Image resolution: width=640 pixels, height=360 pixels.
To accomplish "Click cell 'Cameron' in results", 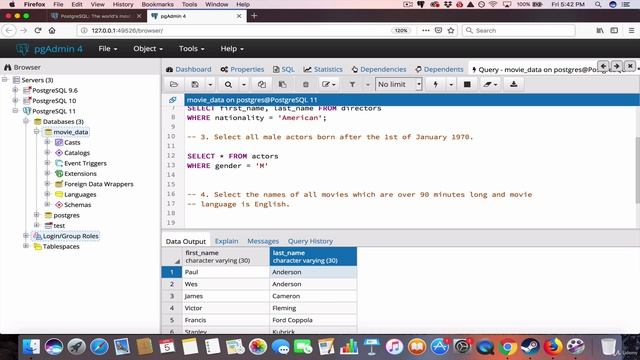I will point(313,296).
